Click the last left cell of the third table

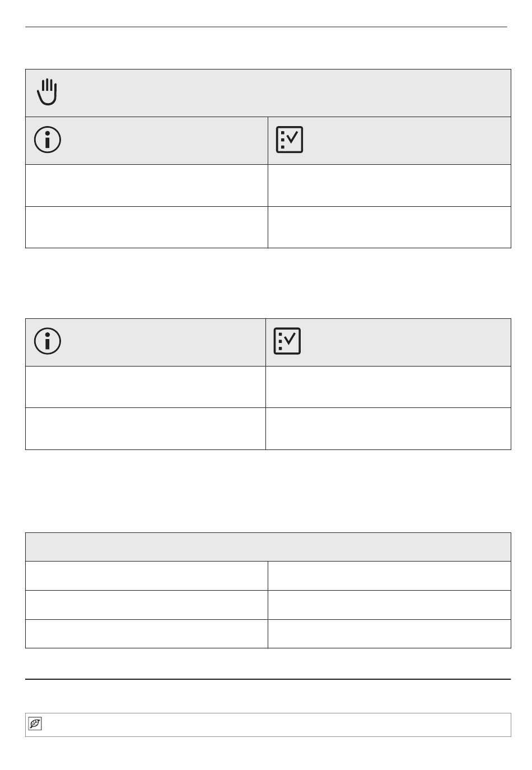pos(147,634)
